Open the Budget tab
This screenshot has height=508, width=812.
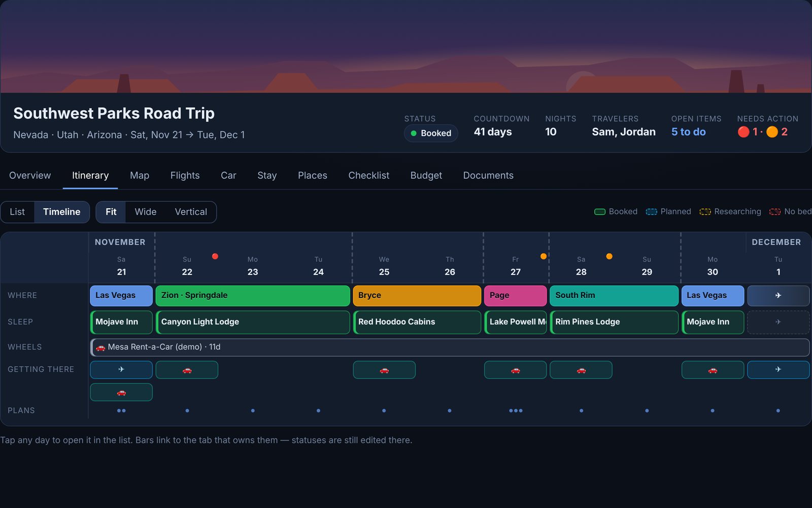(426, 175)
